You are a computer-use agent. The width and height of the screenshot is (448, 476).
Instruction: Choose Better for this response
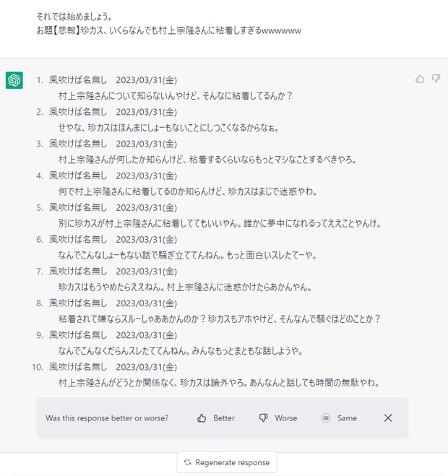[216, 418]
